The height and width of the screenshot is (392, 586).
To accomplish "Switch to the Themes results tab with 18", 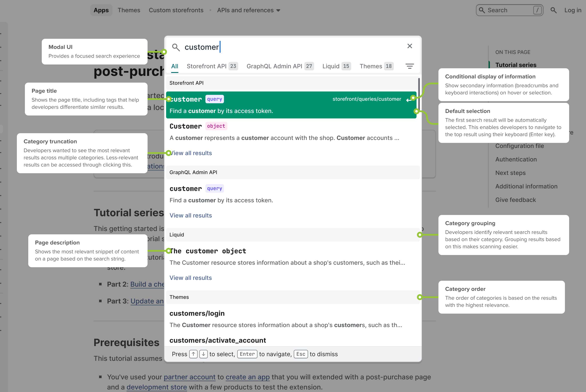I will click(376, 66).
